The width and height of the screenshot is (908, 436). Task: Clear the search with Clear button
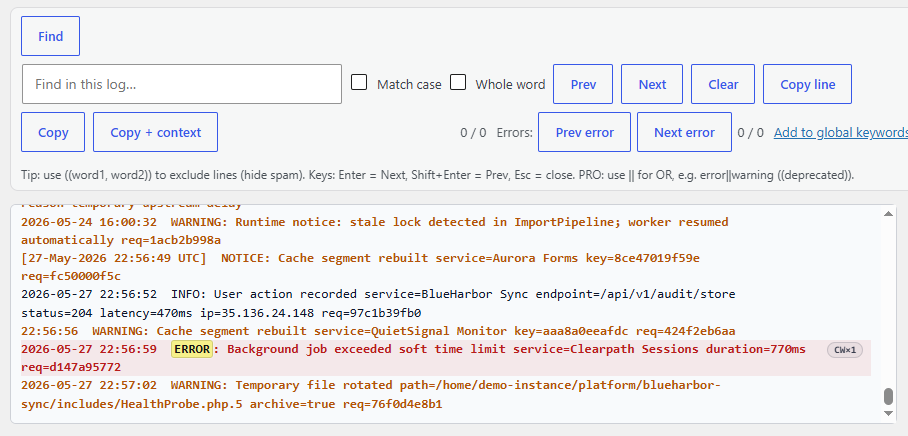723,84
